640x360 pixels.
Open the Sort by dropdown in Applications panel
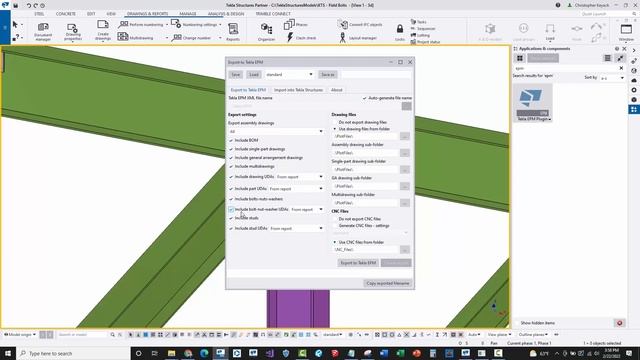coord(612,78)
